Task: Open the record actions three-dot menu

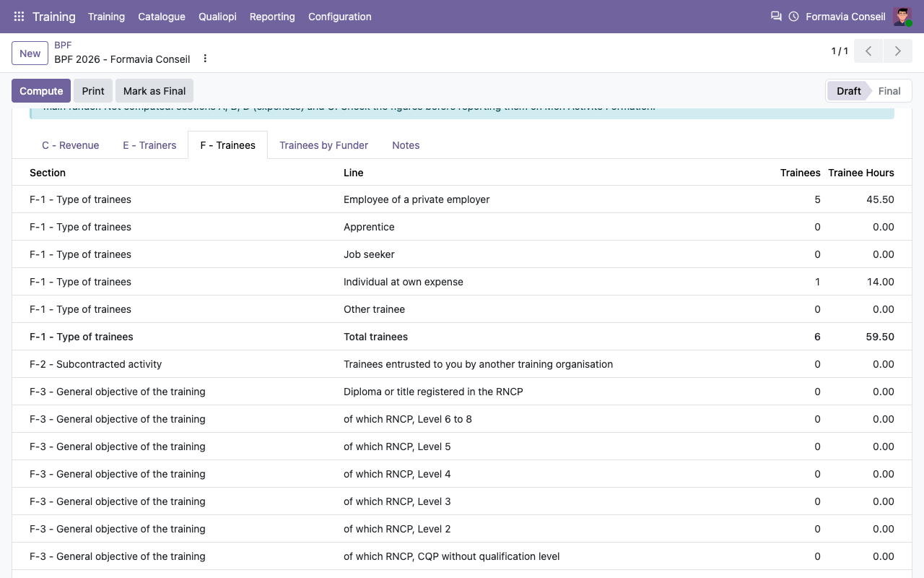Action: pyautogui.click(x=205, y=59)
